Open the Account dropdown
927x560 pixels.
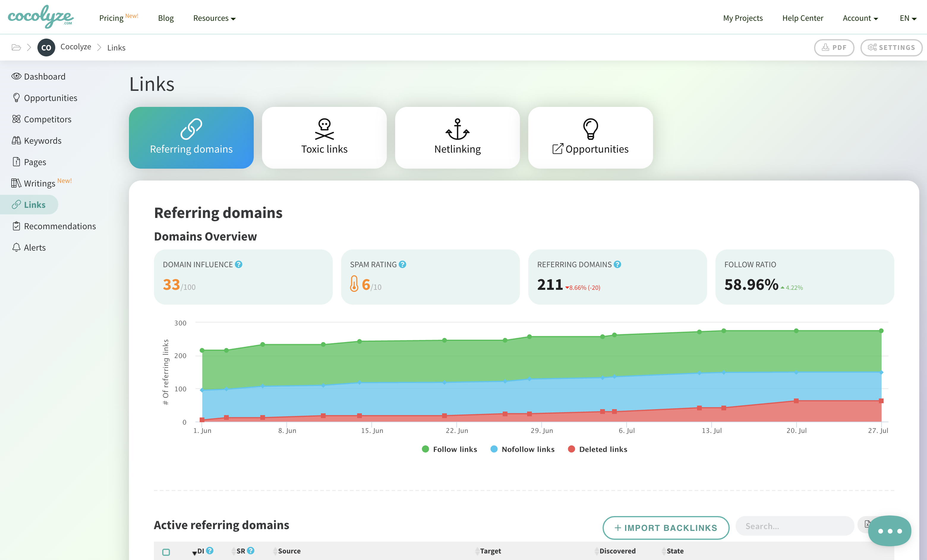[860, 18]
